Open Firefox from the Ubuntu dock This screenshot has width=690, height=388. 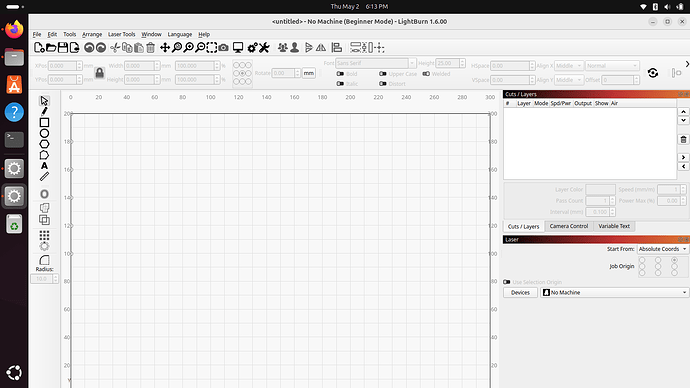coord(14,29)
